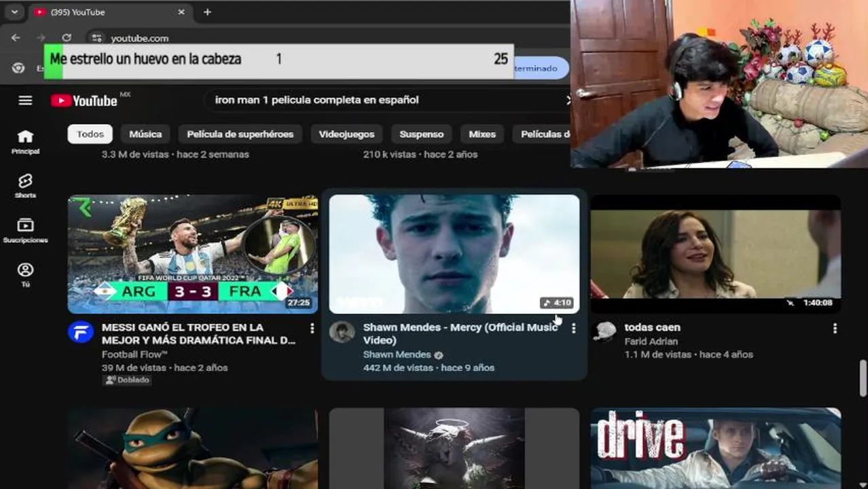
Task: Open options menu for Shawn Mendes video
Action: (x=573, y=329)
